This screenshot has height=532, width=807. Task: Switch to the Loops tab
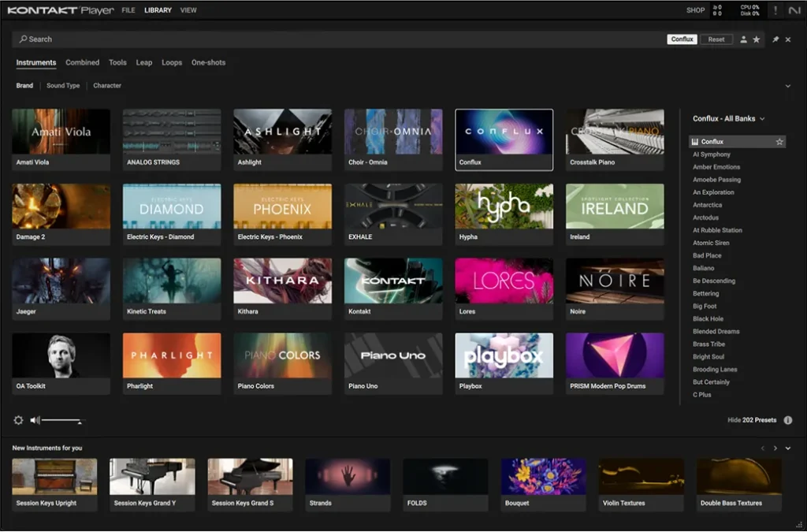[x=172, y=62]
